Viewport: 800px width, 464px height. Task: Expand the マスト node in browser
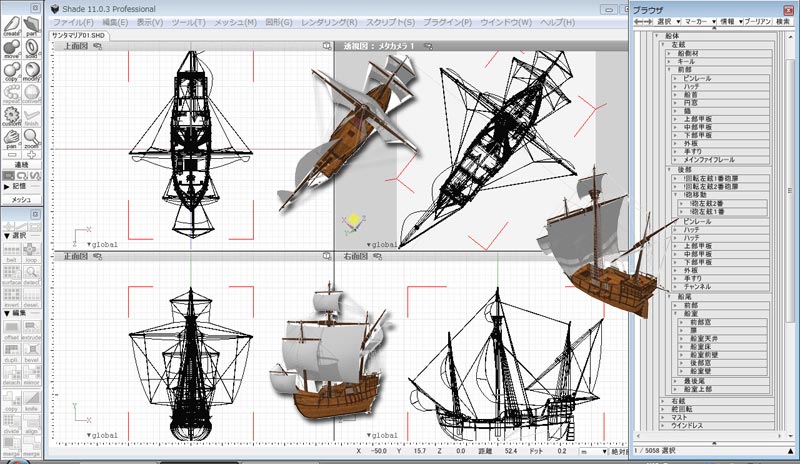coord(662,419)
